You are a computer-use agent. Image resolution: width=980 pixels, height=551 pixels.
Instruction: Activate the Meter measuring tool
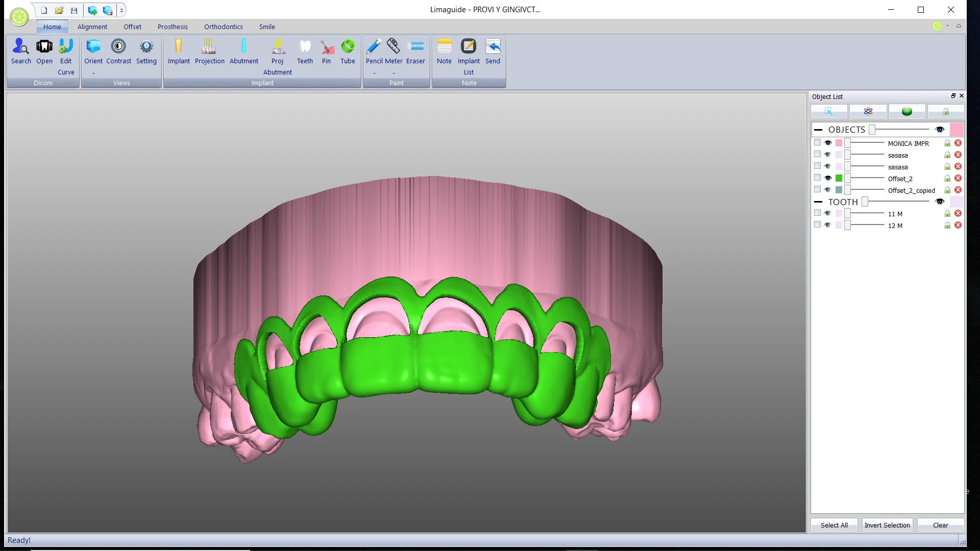(x=394, y=51)
